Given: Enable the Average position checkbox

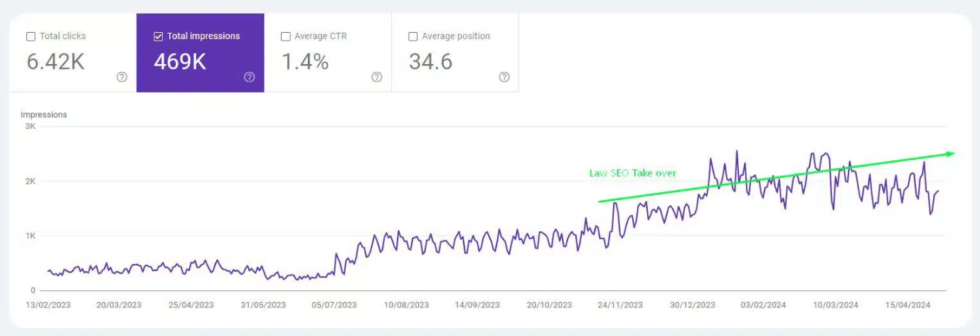Looking at the screenshot, I should click(412, 36).
